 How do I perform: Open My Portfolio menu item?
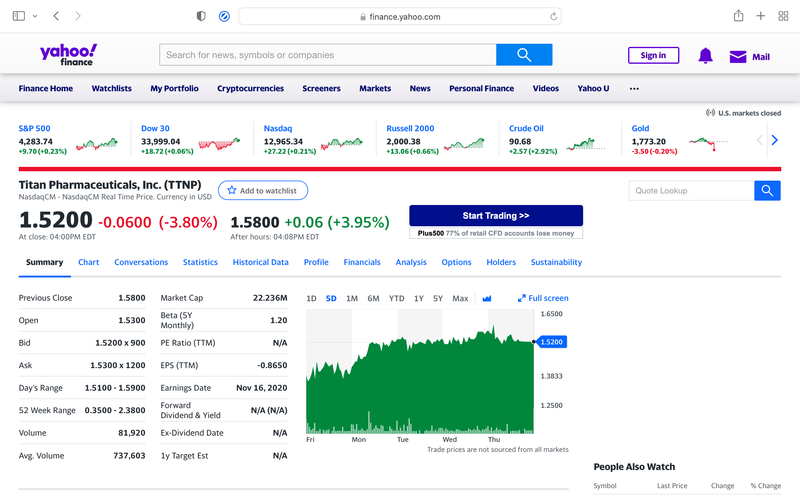[174, 88]
